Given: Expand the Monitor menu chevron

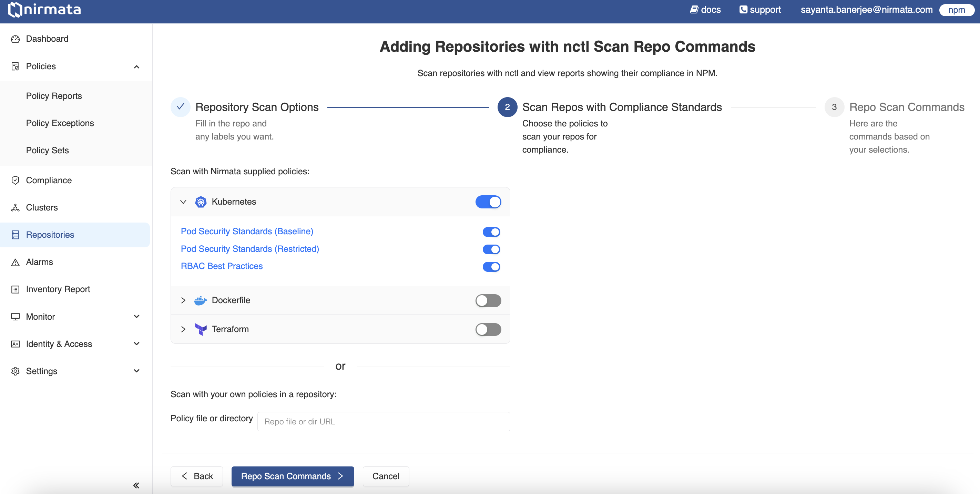Looking at the screenshot, I should pos(136,316).
